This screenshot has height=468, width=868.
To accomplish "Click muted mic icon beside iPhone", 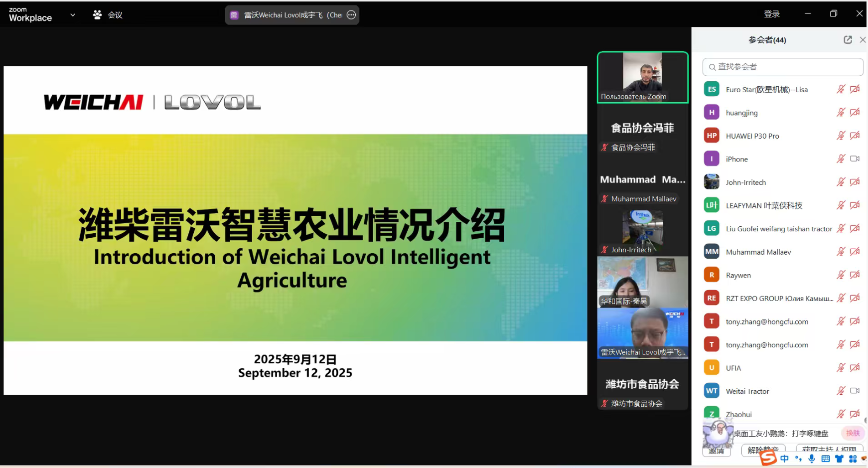I will 841,159.
